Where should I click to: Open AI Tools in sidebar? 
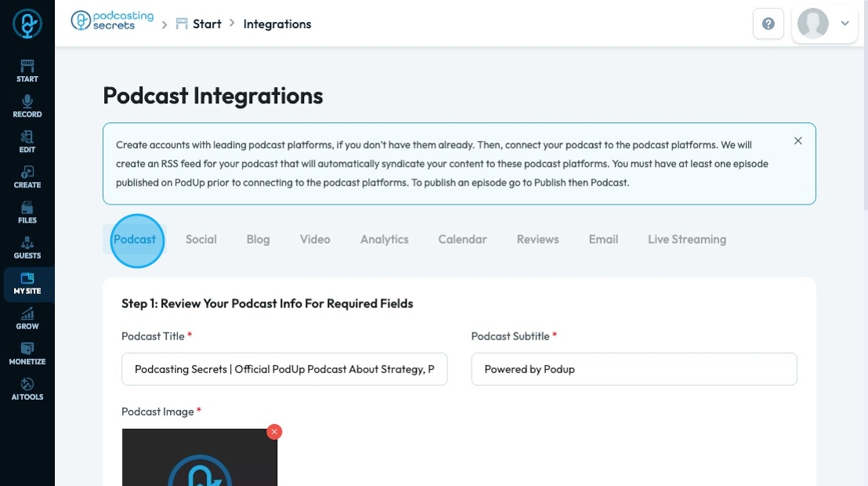[x=27, y=388]
